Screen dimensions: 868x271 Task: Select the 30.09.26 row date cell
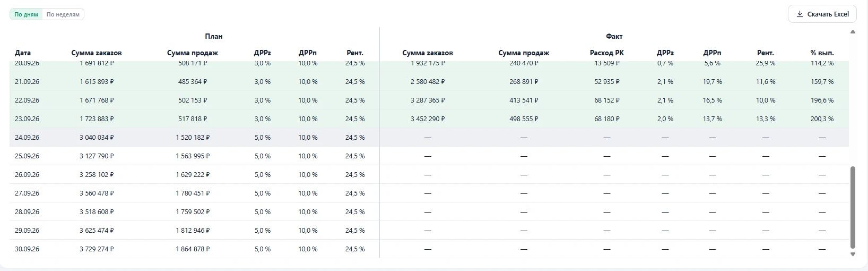click(x=27, y=249)
